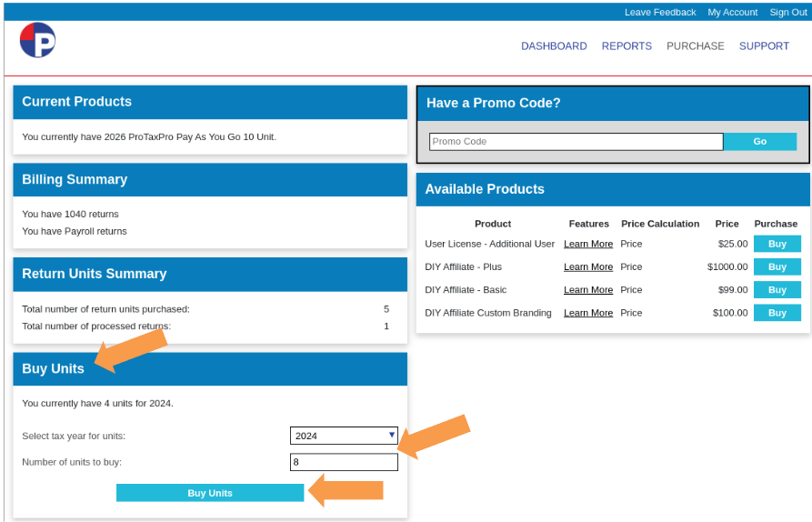Click the ProTaxPro logo icon

click(38, 40)
